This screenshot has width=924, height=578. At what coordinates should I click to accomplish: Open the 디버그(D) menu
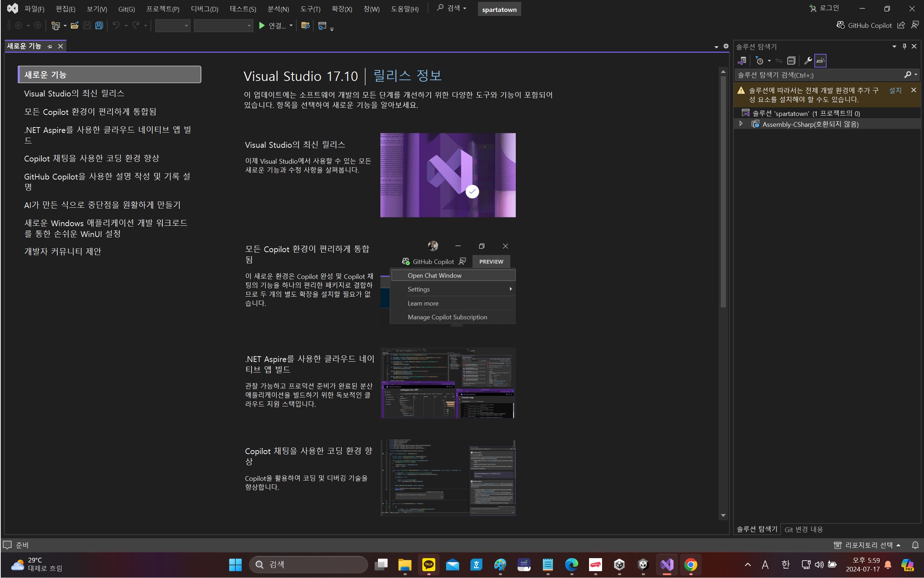tap(205, 9)
